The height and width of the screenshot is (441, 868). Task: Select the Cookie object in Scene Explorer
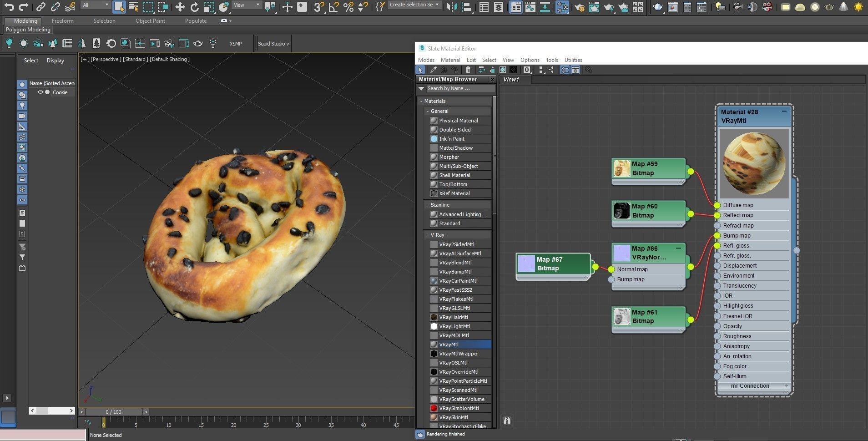(x=60, y=92)
